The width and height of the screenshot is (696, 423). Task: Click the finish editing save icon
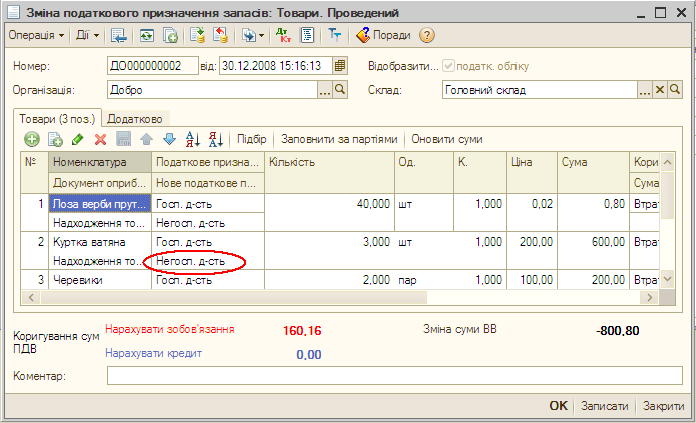(x=123, y=139)
